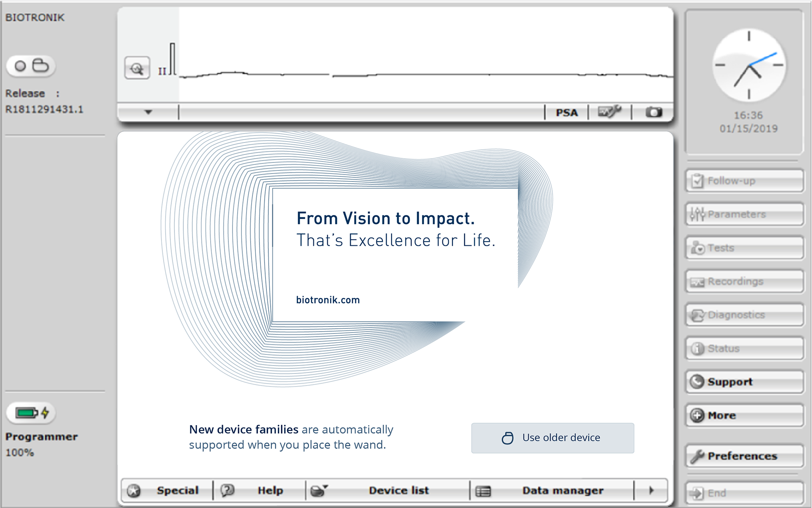
Task: Click the implant status indicator icon
Action: pyautogui.click(x=31, y=66)
